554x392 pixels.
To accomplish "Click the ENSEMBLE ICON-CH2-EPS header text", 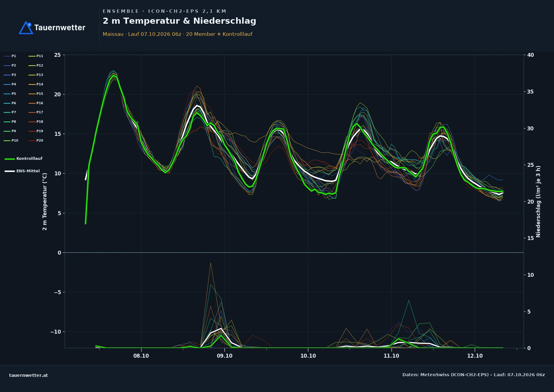I will pos(164,11).
